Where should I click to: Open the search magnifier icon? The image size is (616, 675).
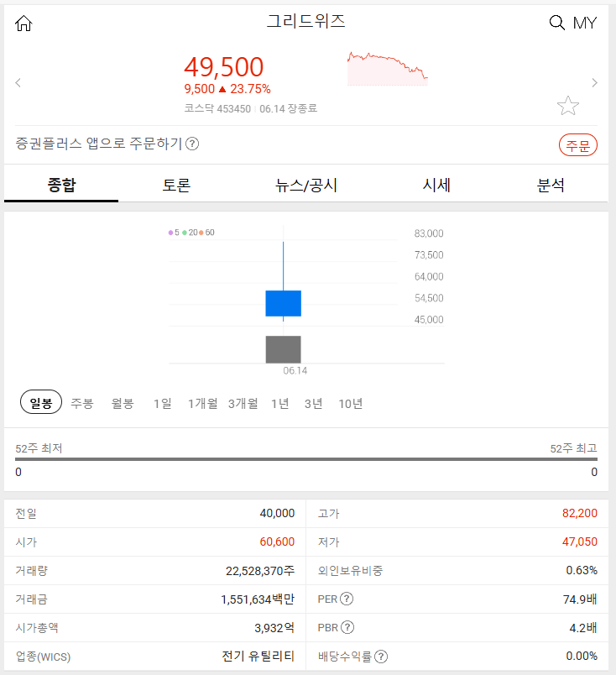click(x=556, y=23)
